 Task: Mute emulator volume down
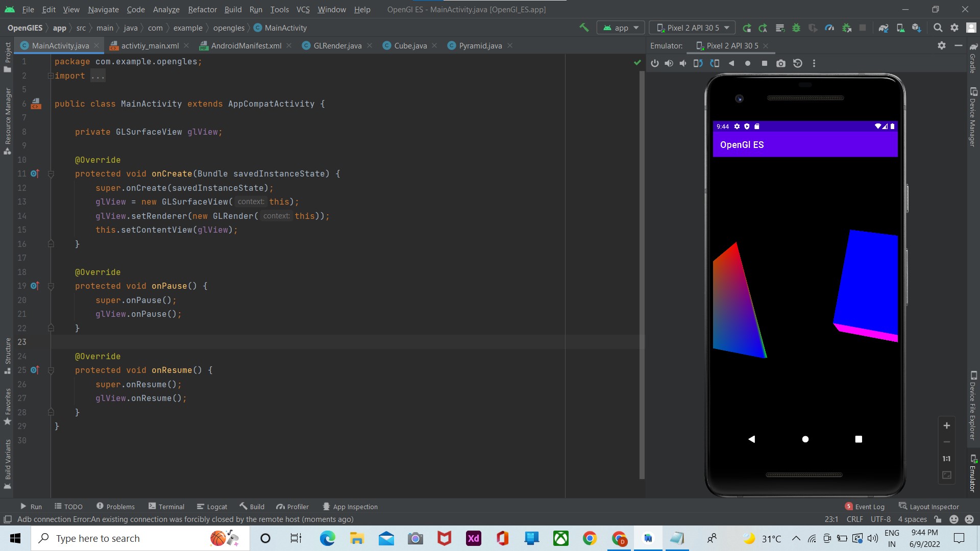pyautogui.click(x=683, y=63)
